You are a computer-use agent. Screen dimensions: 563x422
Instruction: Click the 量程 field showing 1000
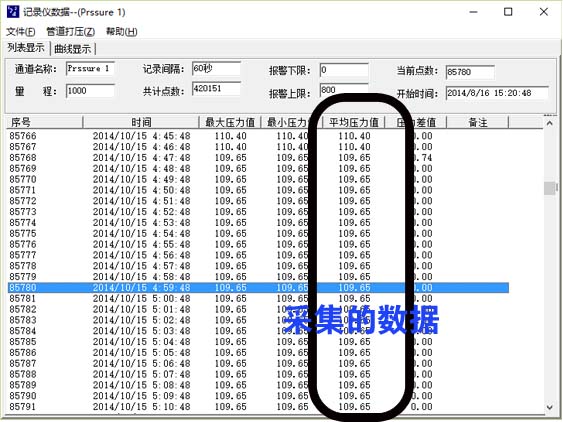click(x=90, y=91)
